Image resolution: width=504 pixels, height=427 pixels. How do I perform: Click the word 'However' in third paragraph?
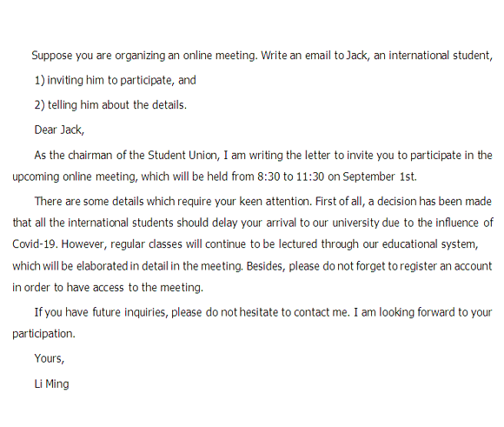click(83, 244)
